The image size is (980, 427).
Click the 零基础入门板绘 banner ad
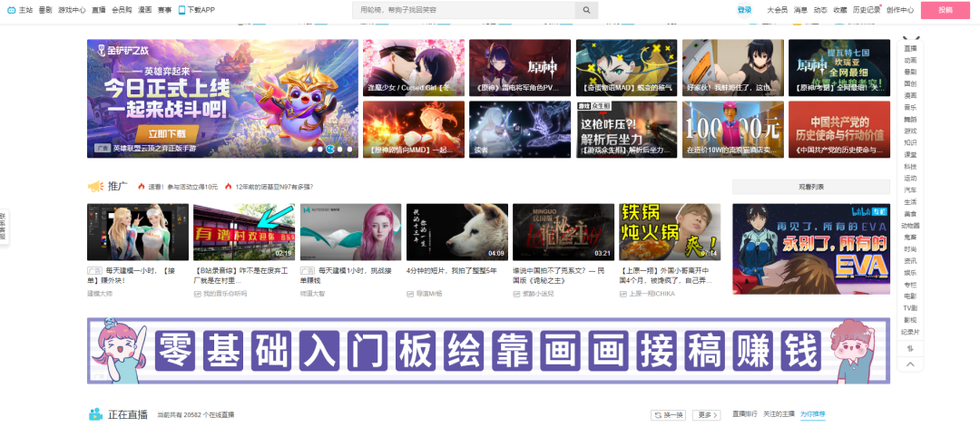488,350
